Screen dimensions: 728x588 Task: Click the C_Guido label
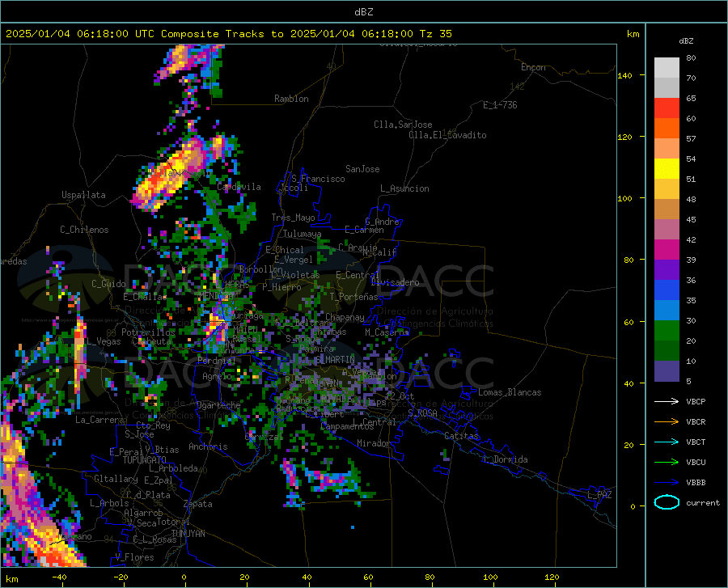(x=108, y=284)
